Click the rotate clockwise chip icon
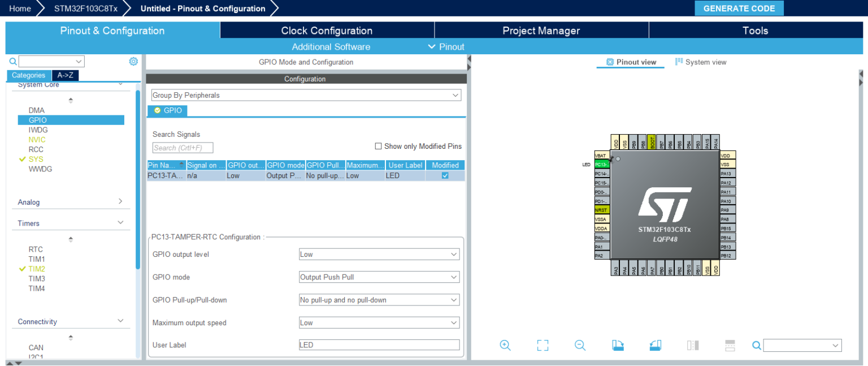Image resolution: width=868 pixels, height=366 pixels. [x=618, y=345]
